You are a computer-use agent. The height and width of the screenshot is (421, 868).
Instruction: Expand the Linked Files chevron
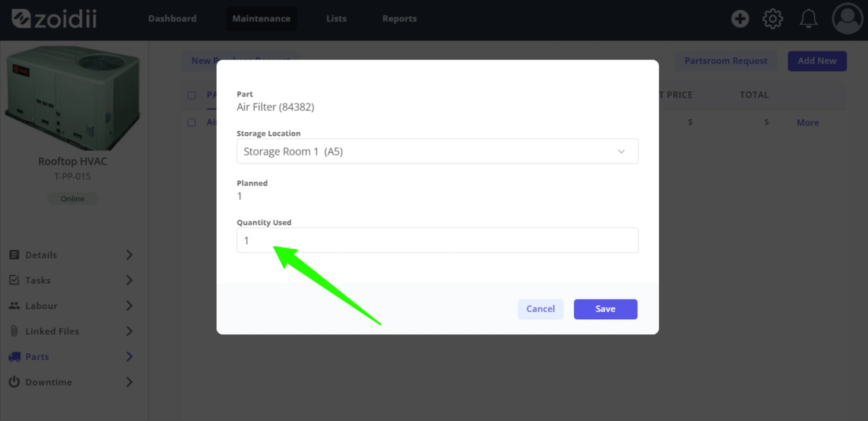130,331
